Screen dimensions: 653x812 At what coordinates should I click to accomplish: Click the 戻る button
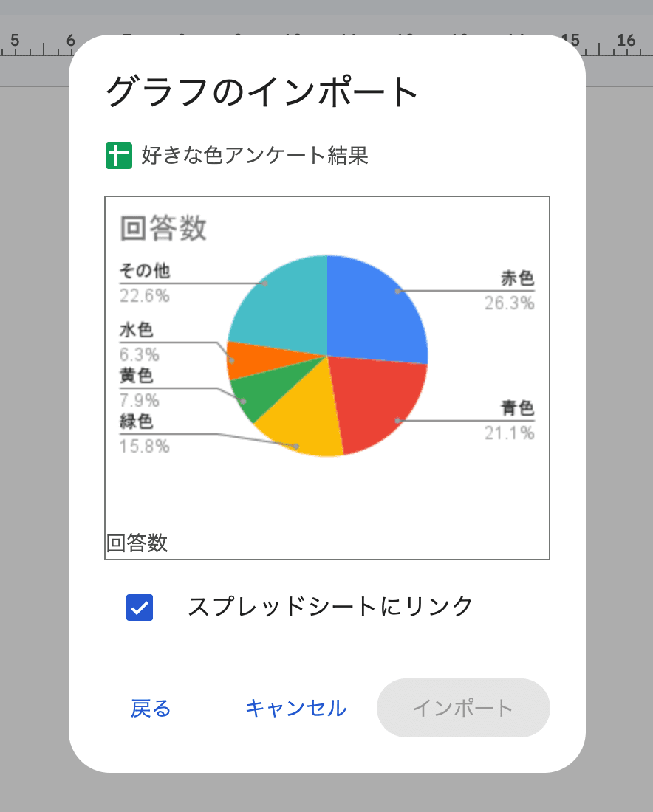click(151, 708)
